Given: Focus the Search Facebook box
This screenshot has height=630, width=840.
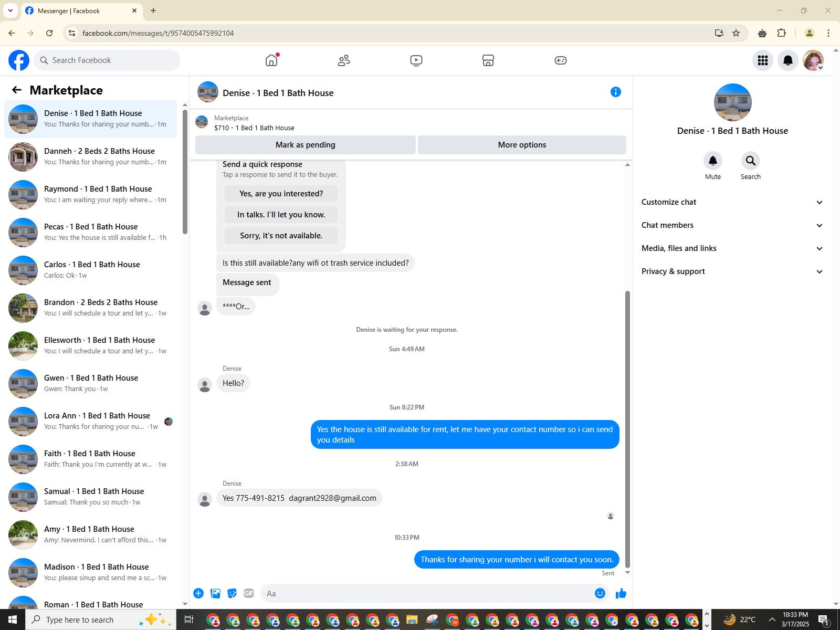Looking at the screenshot, I should [108, 60].
